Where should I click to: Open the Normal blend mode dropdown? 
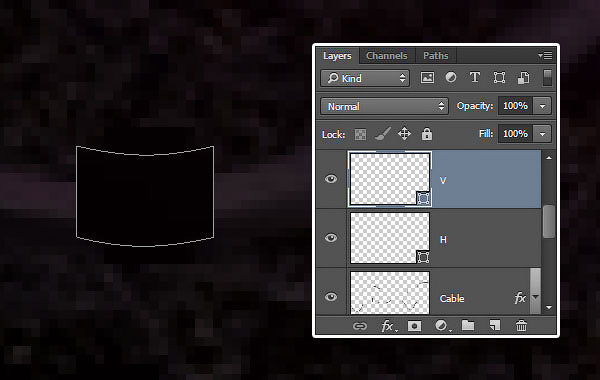click(x=384, y=106)
